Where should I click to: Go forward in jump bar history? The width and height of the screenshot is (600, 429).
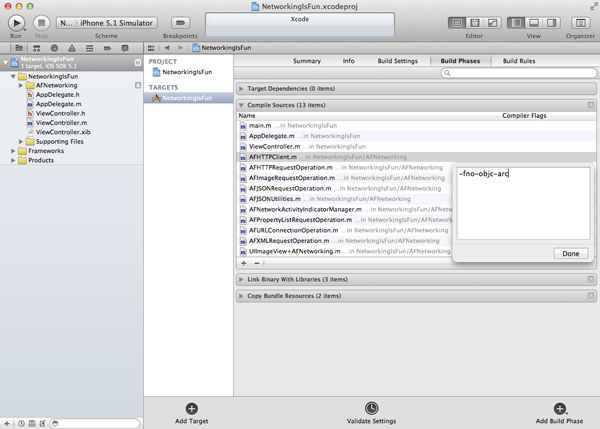click(x=180, y=48)
